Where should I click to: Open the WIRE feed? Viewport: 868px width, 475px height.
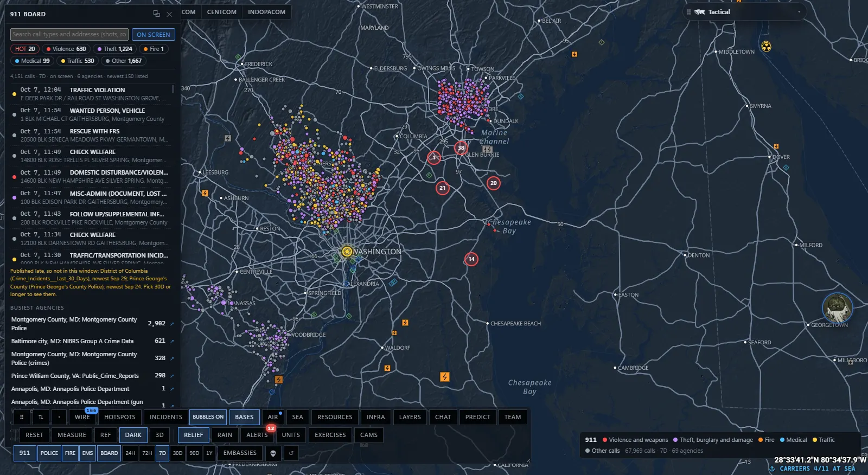pyautogui.click(x=82, y=417)
